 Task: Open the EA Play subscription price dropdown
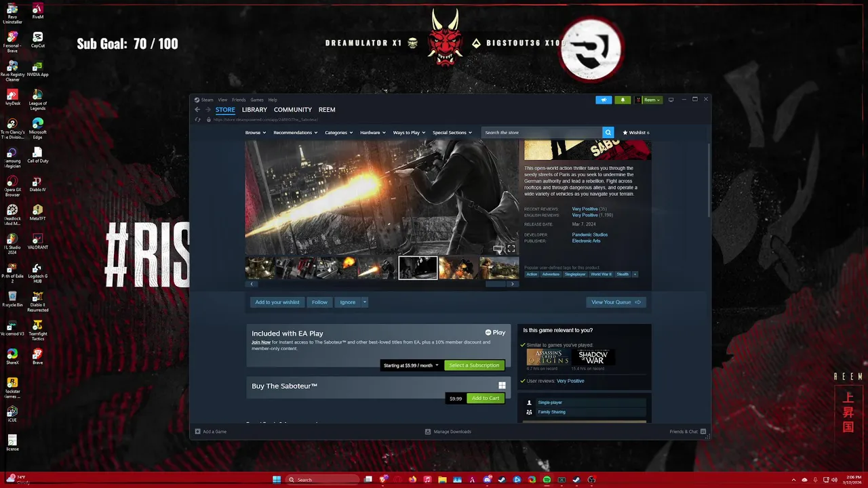412,365
